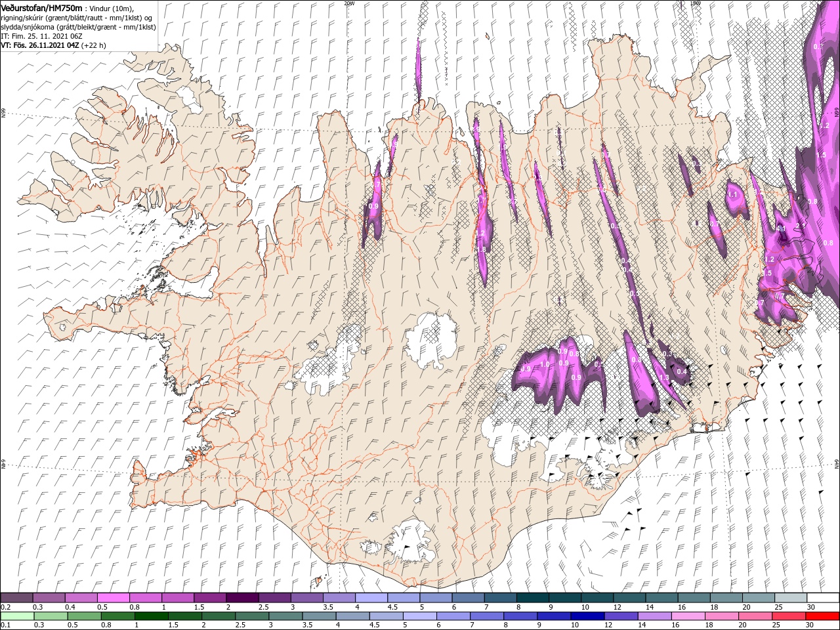
Task: Click the snow legend swatch labeled 3
Action: pos(306,598)
